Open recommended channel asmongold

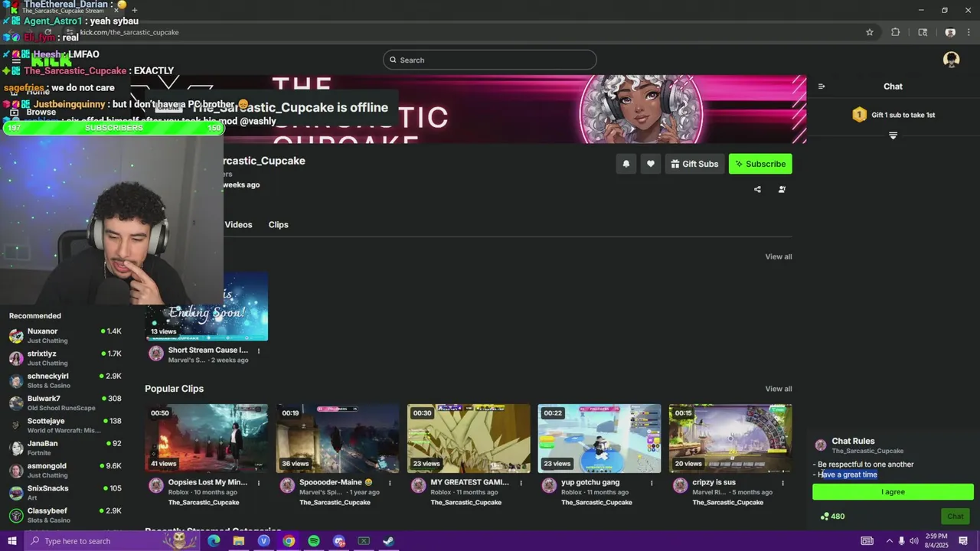point(65,470)
